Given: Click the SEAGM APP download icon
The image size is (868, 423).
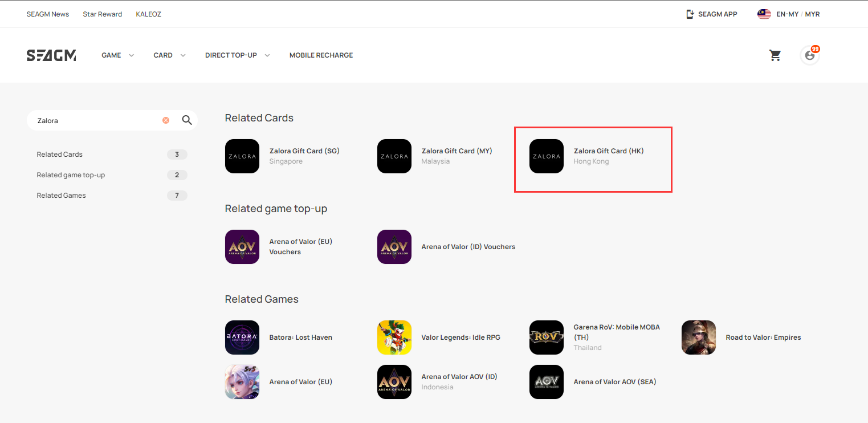Looking at the screenshot, I should coord(690,14).
